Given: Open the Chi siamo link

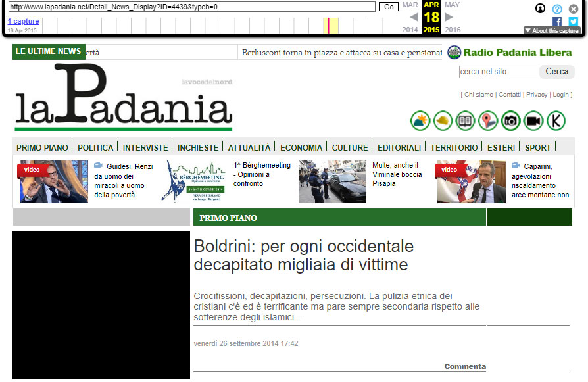Looking at the screenshot, I should click(479, 95).
